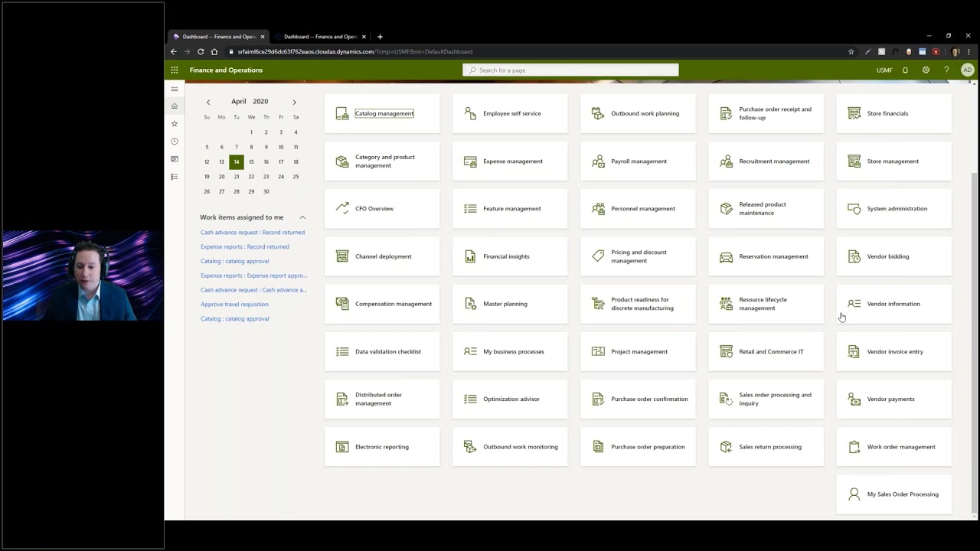Click the dashboard vertical scrollbar
The width and height of the screenshot is (980, 551).
(x=974, y=344)
